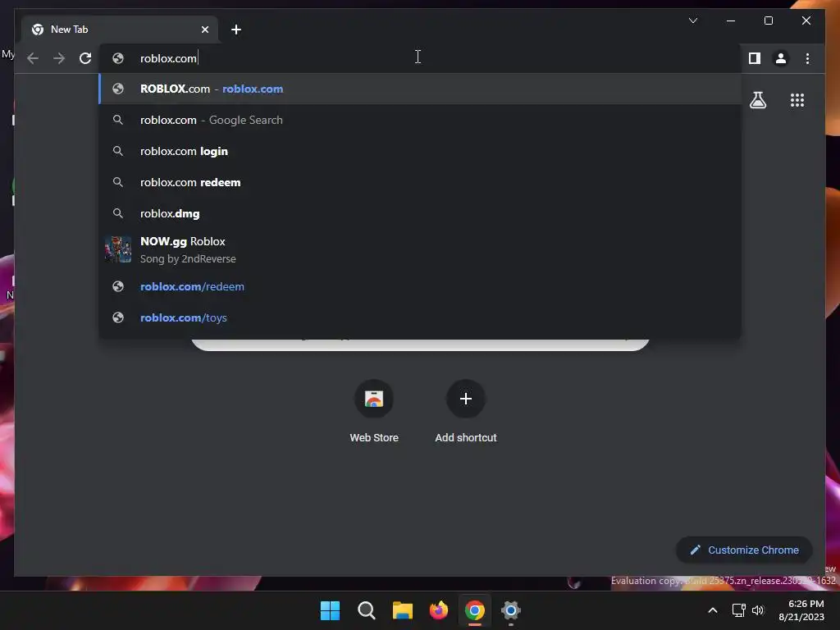Screen dimensions: 840x630
Task: Open the Chrome profile avatar
Action: 781,58
